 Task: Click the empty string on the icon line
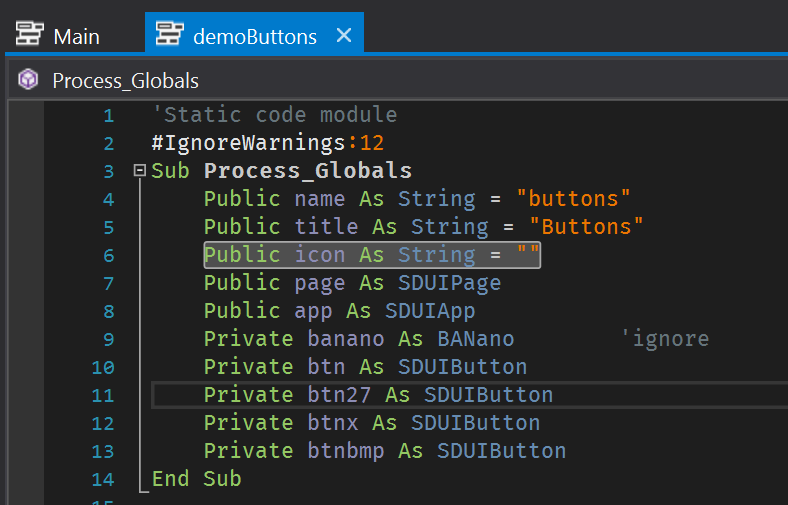528,255
